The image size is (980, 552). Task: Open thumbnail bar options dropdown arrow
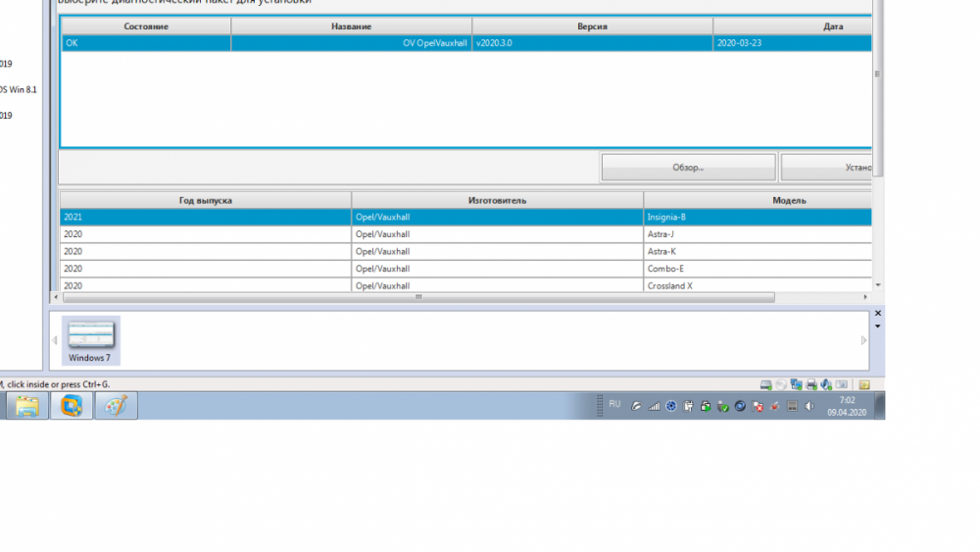click(877, 326)
